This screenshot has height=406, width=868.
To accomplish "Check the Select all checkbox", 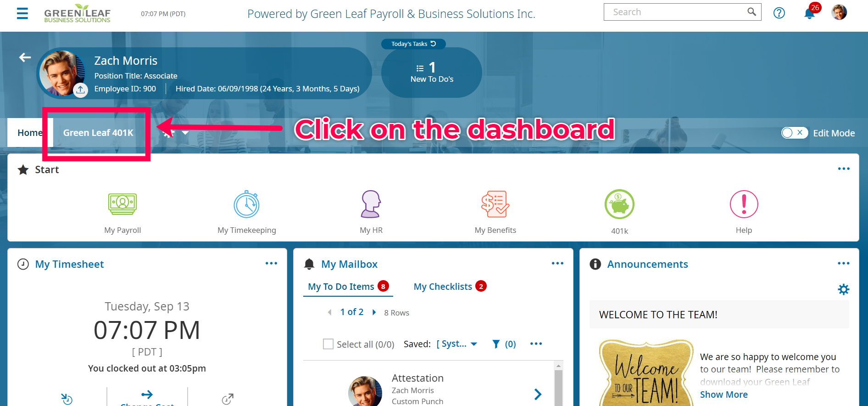I will point(328,344).
